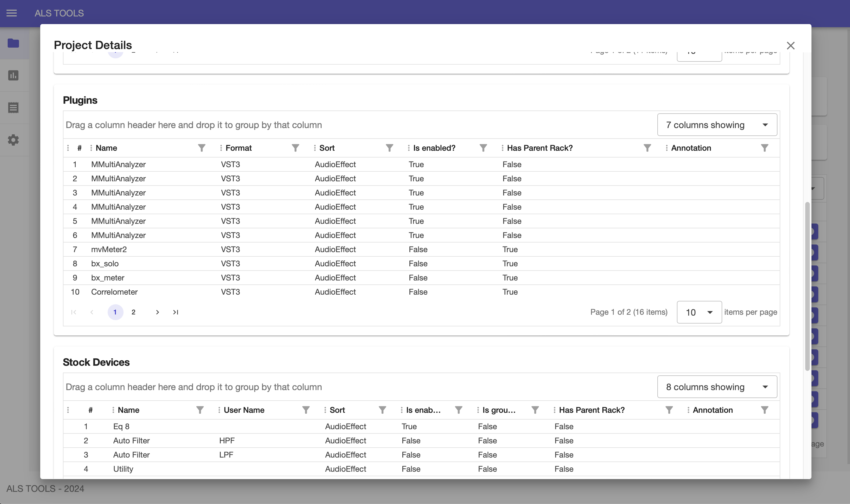Viewport: 850px width, 504px height.
Task: Filter Stock Devices Is enabled column
Action: [459, 410]
